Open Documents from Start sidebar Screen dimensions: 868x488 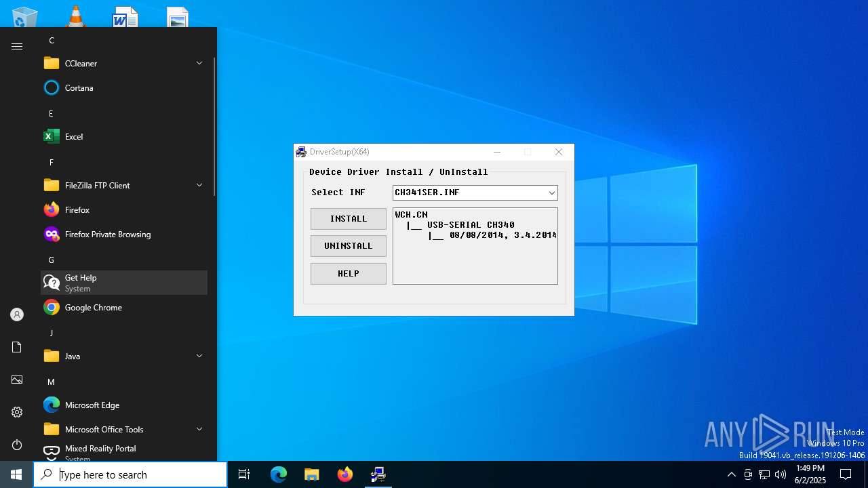point(17,347)
